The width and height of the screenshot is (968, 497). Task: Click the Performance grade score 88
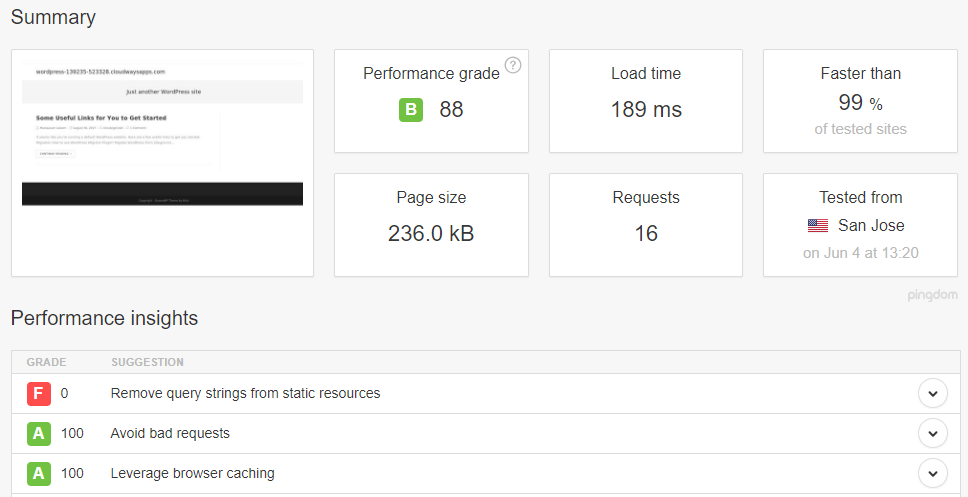[451, 109]
